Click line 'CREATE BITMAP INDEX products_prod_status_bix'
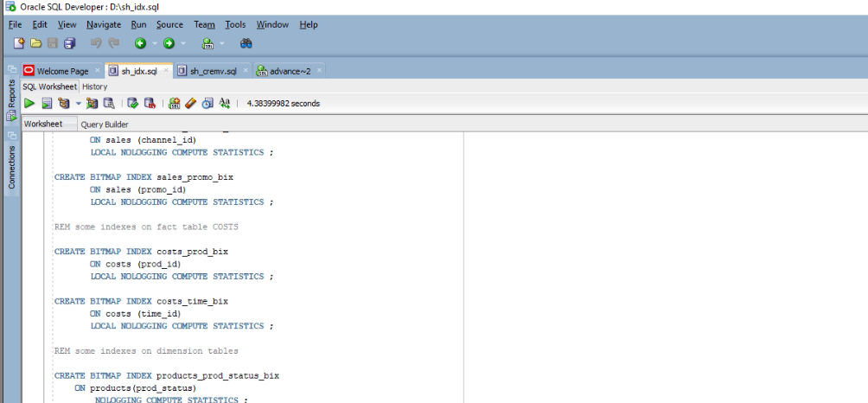868x403 pixels. [167, 375]
